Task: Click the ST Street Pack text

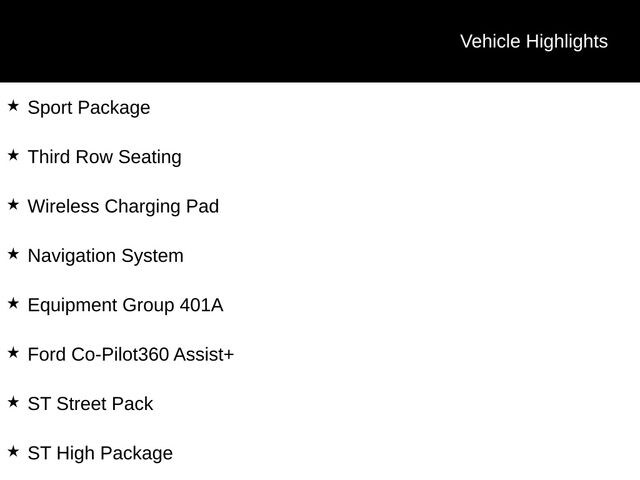Action: point(90,404)
